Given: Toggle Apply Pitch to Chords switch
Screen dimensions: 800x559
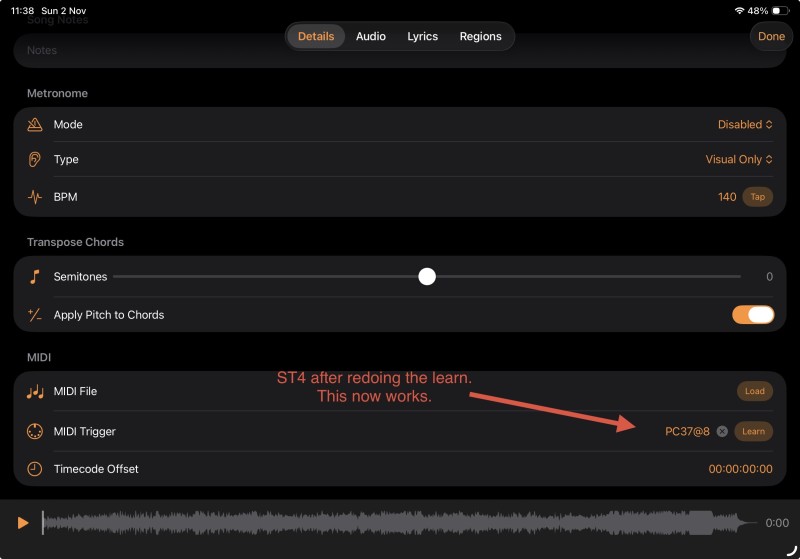Looking at the screenshot, I should click(753, 315).
